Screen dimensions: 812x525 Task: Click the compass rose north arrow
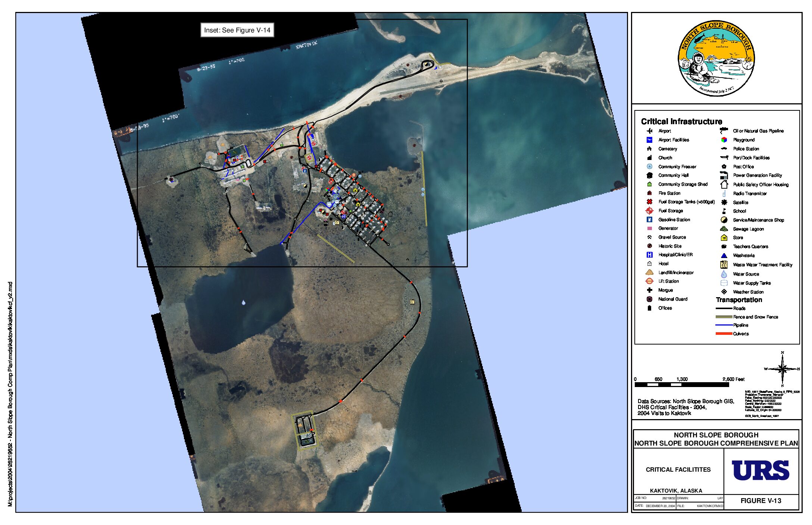[783, 368]
